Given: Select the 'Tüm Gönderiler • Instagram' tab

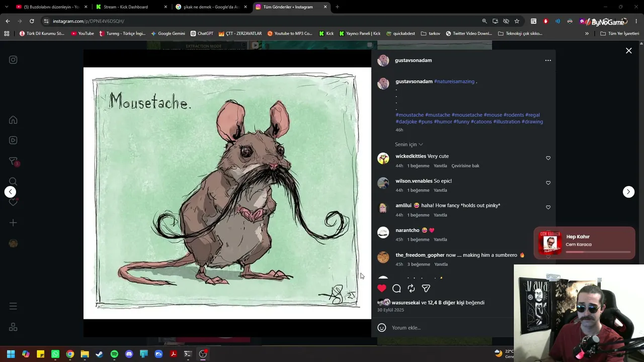Looking at the screenshot, I should point(291,7).
